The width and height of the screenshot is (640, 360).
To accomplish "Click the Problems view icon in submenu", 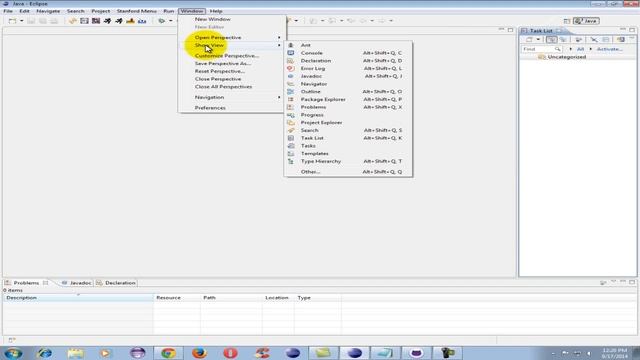I will pos(291,107).
